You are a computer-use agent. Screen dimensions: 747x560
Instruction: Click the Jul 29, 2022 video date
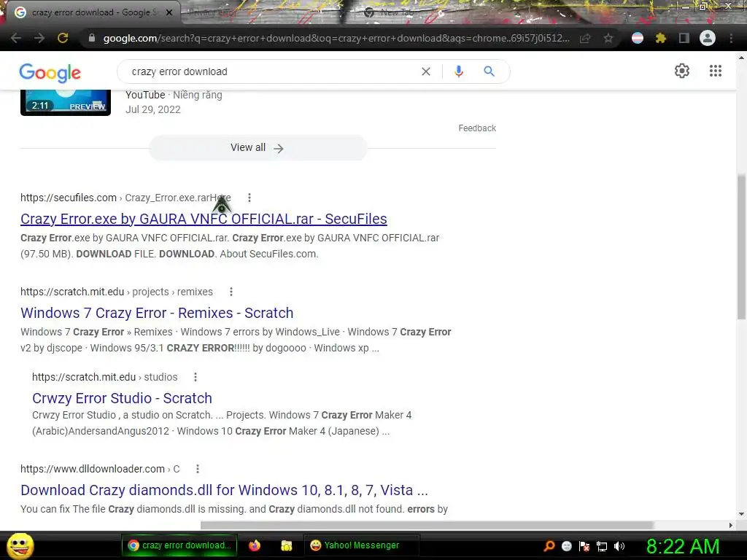(153, 109)
